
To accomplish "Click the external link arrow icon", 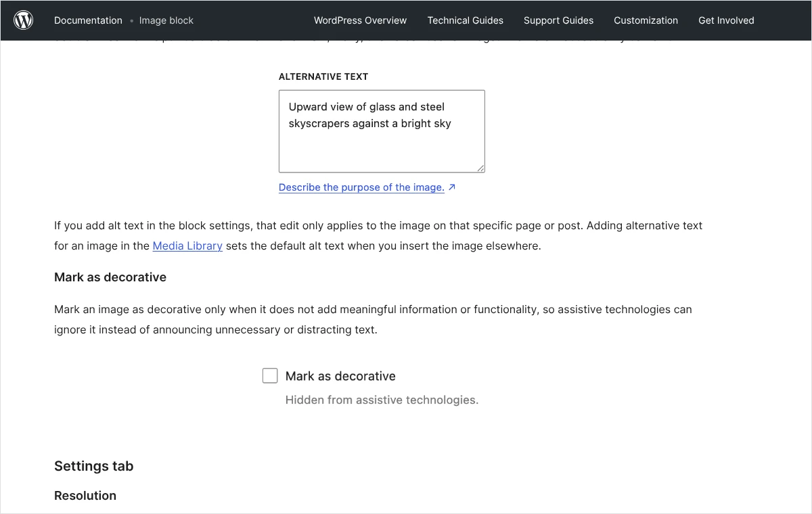I will click(x=452, y=187).
